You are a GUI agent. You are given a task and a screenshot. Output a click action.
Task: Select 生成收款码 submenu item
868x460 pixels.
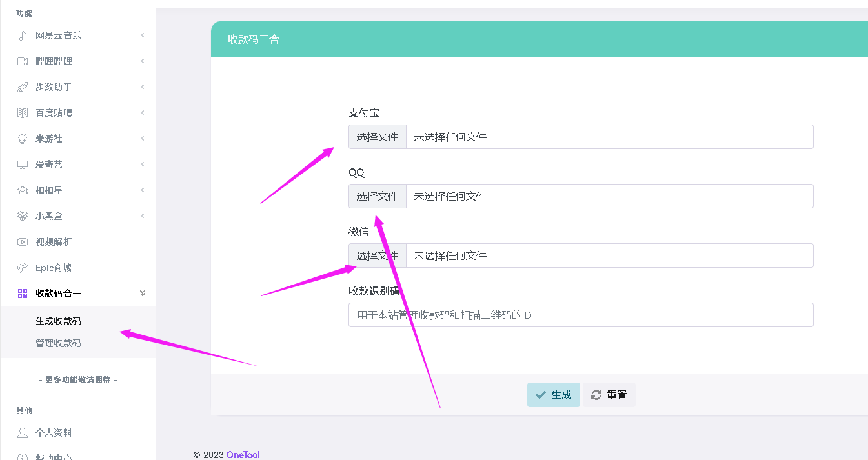tap(58, 321)
